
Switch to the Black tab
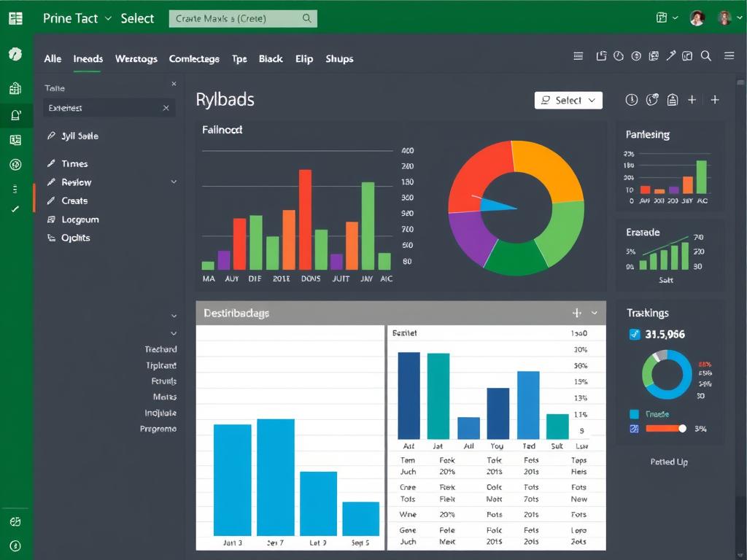271,58
